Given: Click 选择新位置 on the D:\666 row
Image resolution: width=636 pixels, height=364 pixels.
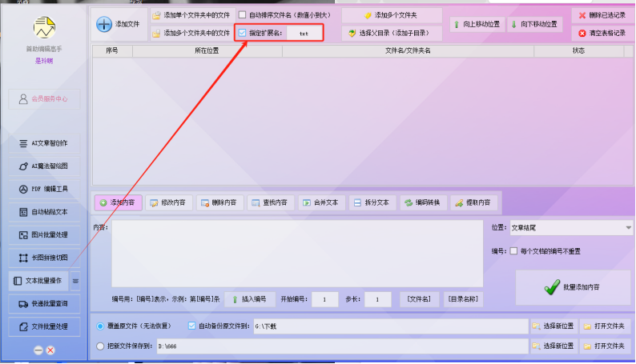Looking at the screenshot, I should [553, 346].
